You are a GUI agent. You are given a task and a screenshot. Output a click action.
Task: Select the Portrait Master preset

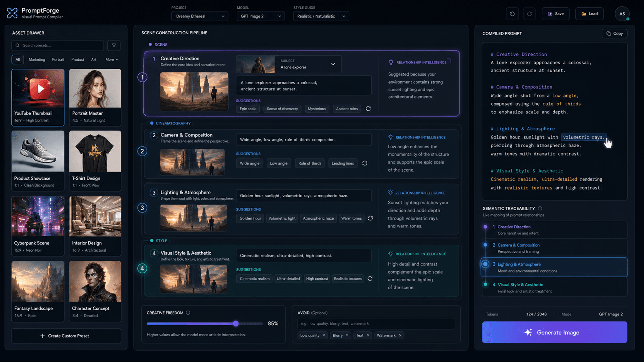click(x=95, y=97)
